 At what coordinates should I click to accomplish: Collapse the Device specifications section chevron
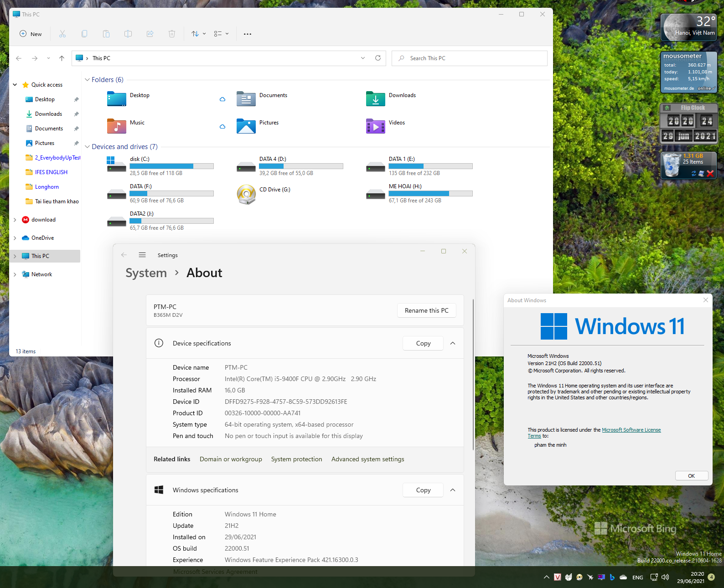[453, 343]
